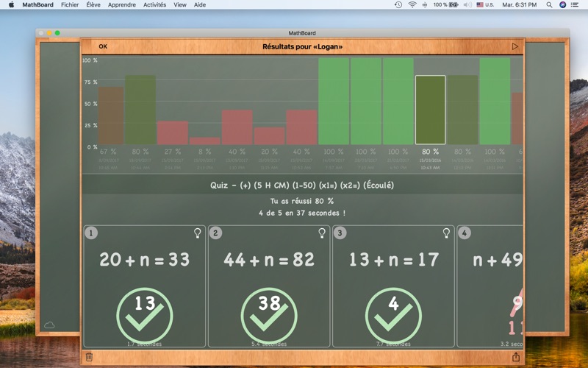The width and height of the screenshot is (588, 368).
Task: Click the Siri icon in menu bar
Action: pyautogui.click(x=562, y=4)
